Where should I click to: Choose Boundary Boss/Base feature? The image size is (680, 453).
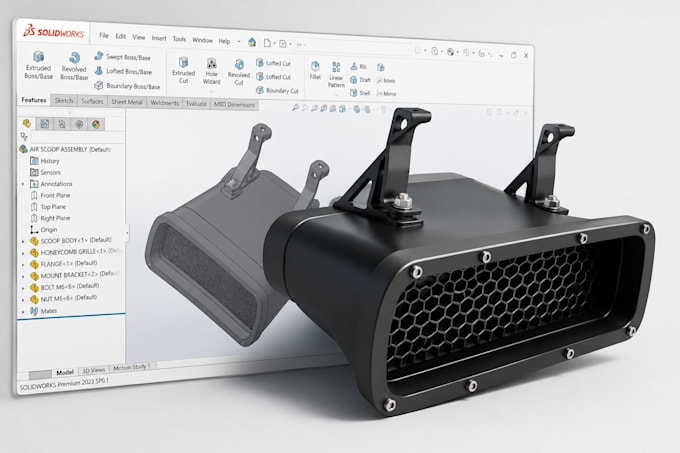[x=128, y=86]
